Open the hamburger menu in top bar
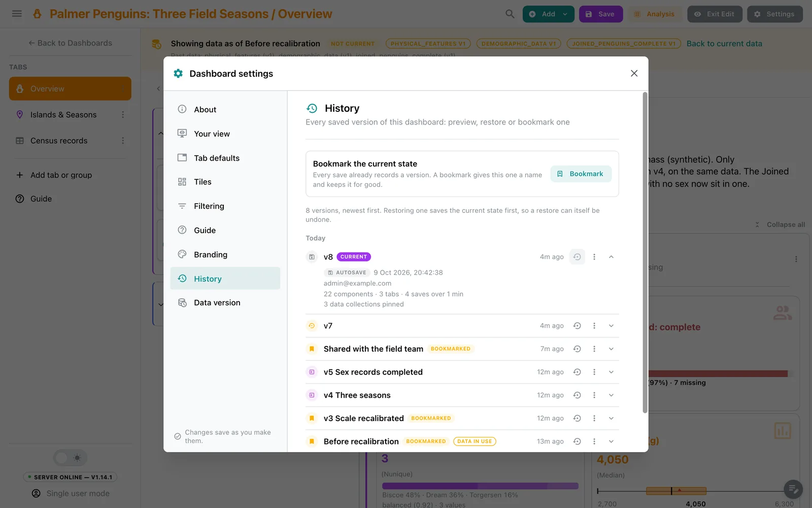This screenshot has width=812, height=508. 17,14
